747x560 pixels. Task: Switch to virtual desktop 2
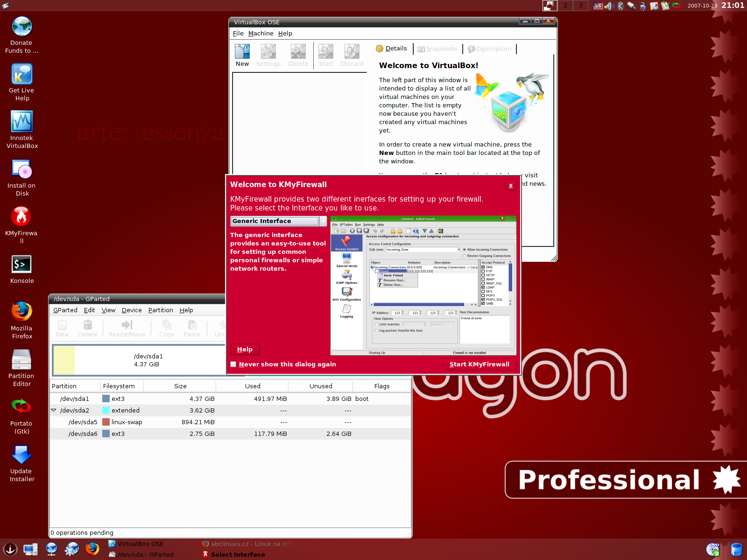pos(565,6)
